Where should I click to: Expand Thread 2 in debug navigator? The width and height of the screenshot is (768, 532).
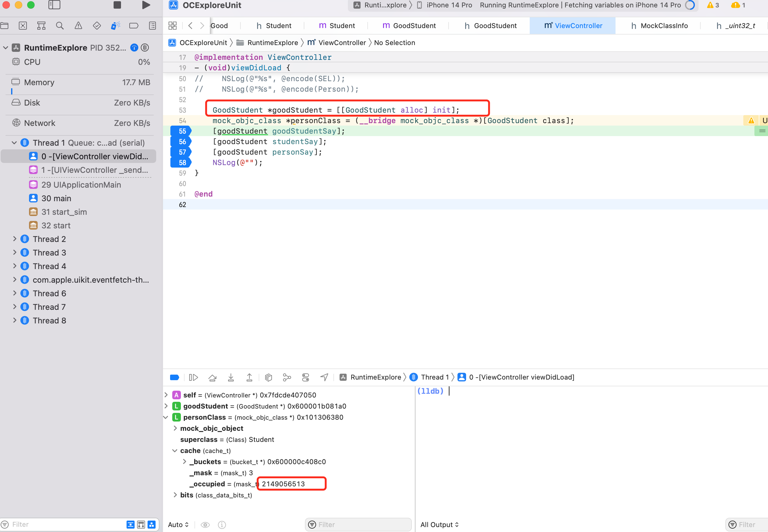point(15,239)
